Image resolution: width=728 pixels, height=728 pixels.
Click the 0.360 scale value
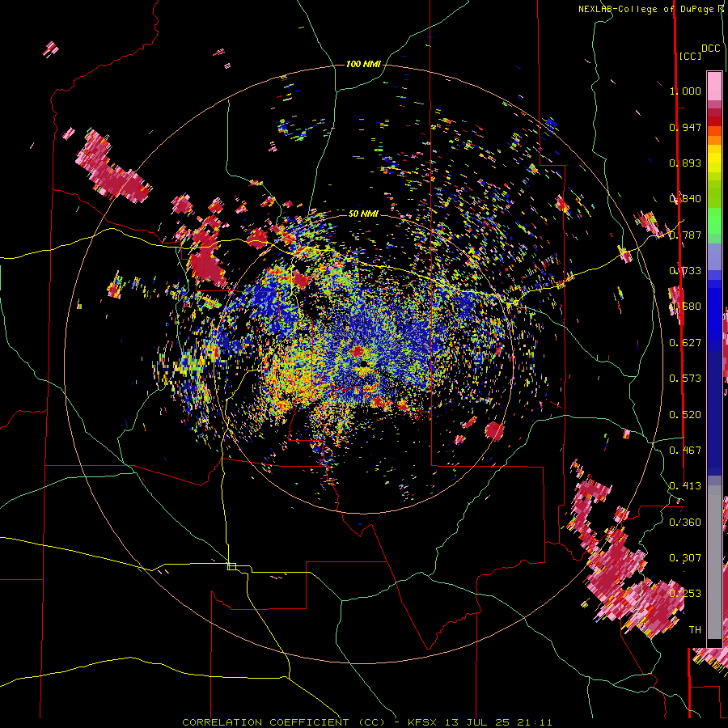[685, 523]
